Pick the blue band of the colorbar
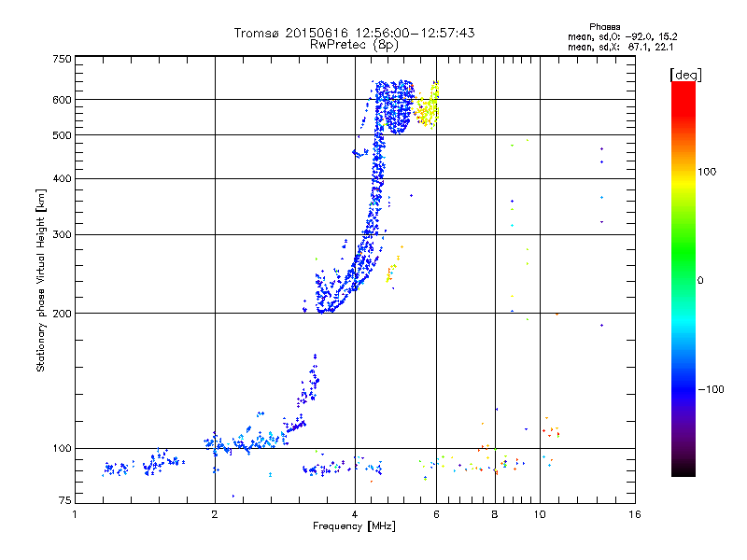Viewport: 747px width, 560px height. coord(683,383)
